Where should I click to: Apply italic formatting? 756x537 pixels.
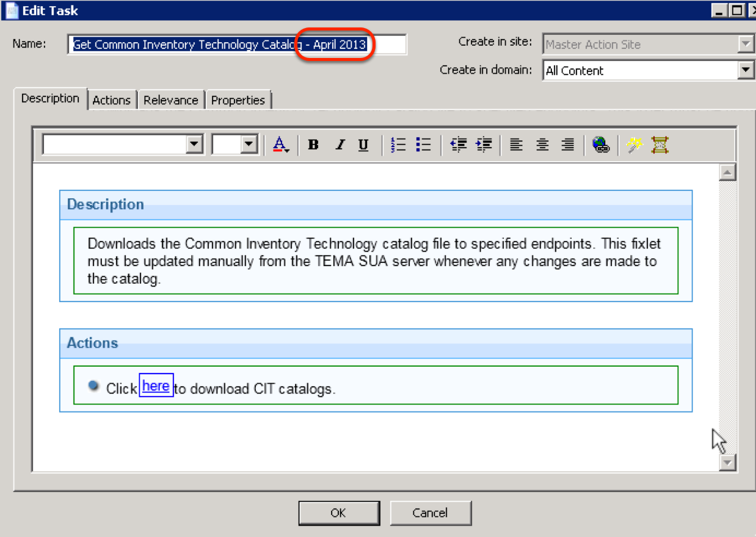pos(339,145)
